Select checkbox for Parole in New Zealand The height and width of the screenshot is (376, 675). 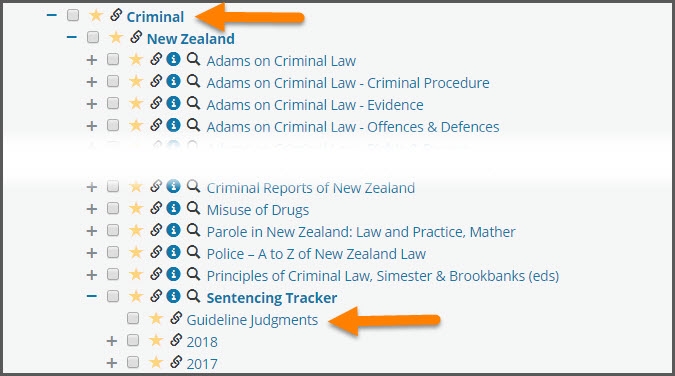pyautogui.click(x=113, y=230)
